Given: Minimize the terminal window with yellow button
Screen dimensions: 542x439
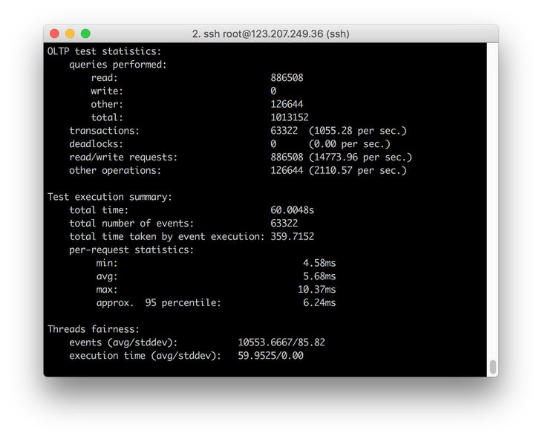Looking at the screenshot, I should 70,34.
